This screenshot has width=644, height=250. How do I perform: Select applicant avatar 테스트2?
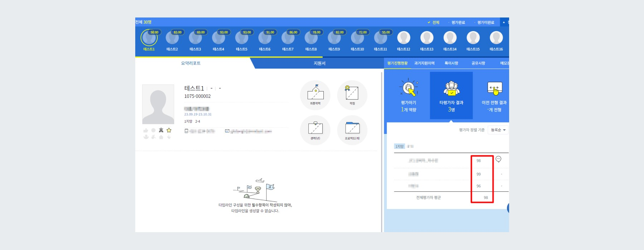[x=172, y=38]
